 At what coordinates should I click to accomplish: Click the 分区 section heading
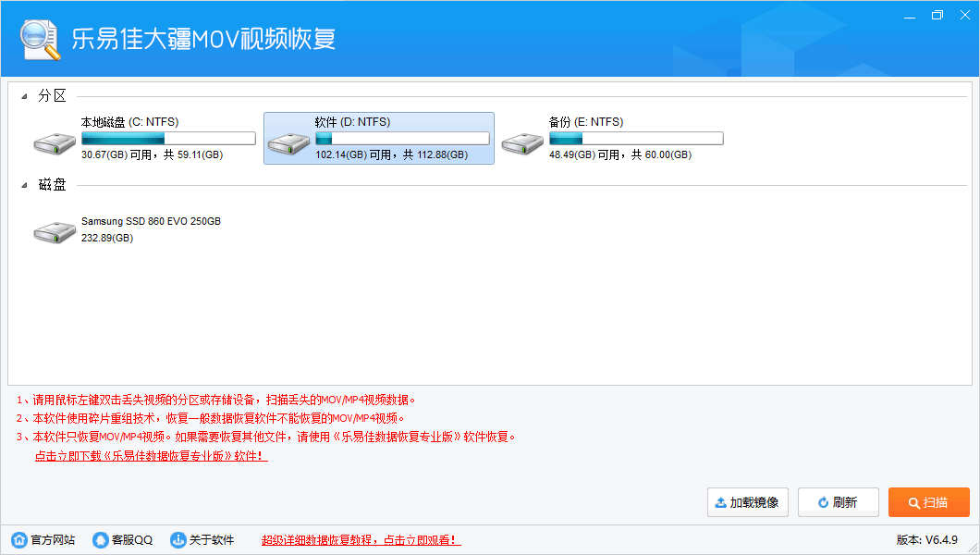click(52, 95)
